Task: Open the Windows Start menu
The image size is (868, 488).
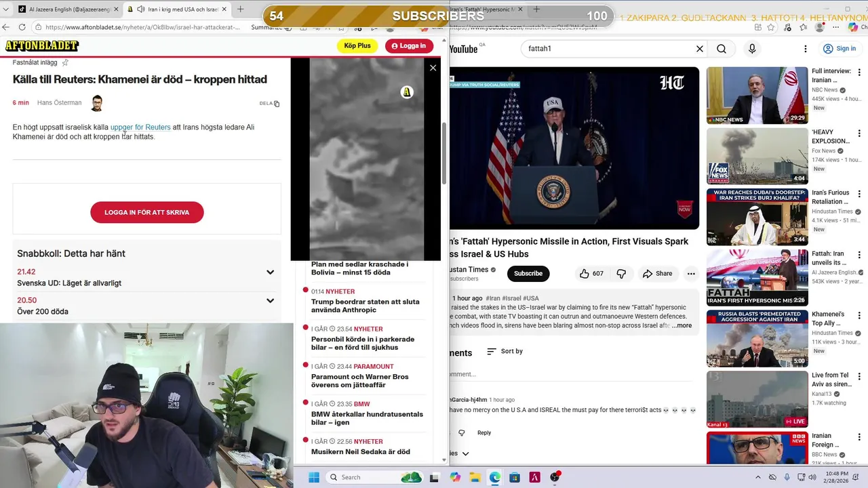Action: click(314, 477)
